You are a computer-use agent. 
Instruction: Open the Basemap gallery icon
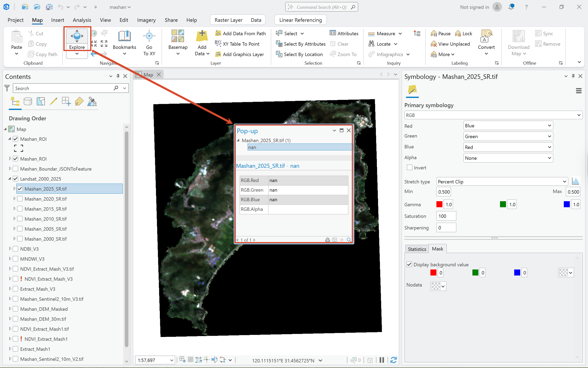coord(178,36)
